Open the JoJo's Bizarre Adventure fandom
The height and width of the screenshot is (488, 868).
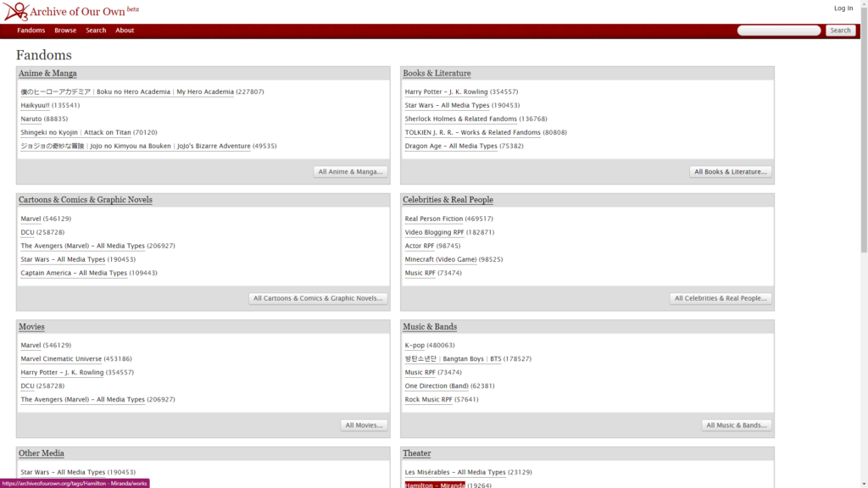point(136,146)
